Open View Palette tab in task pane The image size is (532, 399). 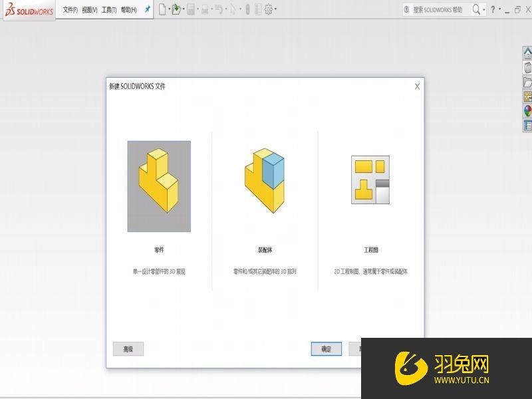click(x=527, y=96)
